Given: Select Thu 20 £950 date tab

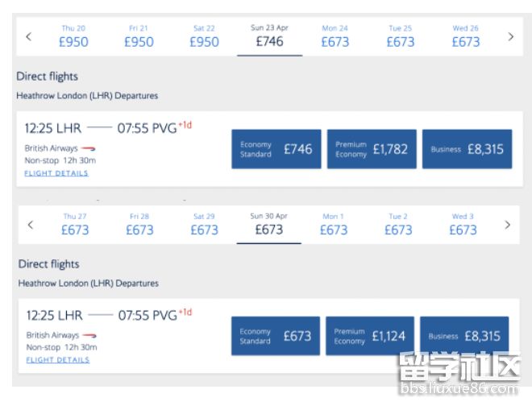Looking at the screenshot, I should point(73,36).
